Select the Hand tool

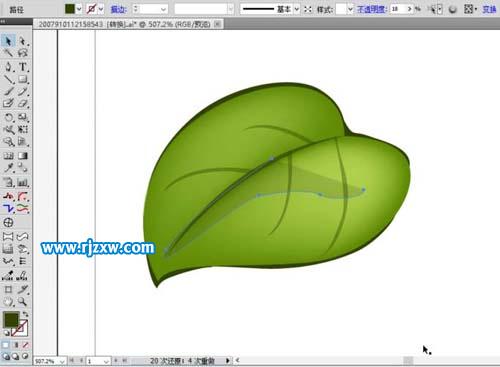[x=8, y=302]
